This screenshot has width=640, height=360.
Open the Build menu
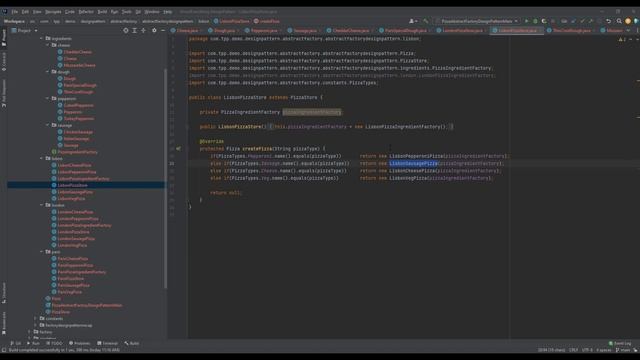click(x=102, y=12)
